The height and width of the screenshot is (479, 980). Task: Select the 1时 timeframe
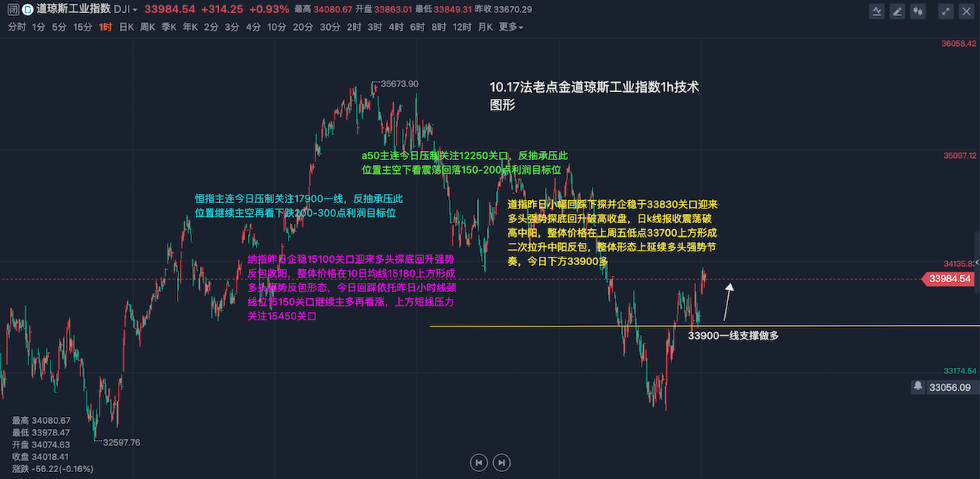point(106,27)
